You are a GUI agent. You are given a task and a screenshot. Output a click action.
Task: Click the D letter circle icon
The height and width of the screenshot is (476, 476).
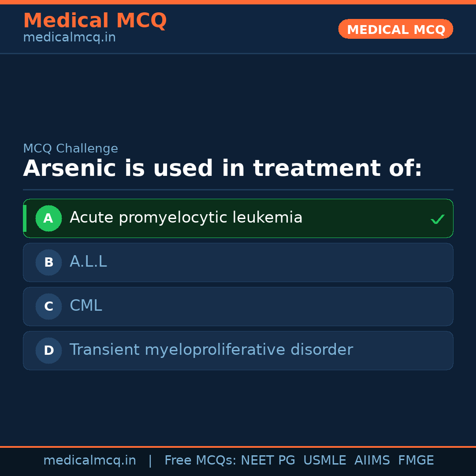pyautogui.click(x=48, y=350)
